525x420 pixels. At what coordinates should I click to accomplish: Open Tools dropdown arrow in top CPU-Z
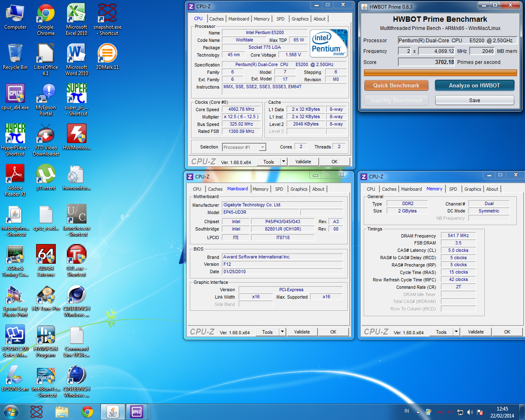click(x=283, y=162)
